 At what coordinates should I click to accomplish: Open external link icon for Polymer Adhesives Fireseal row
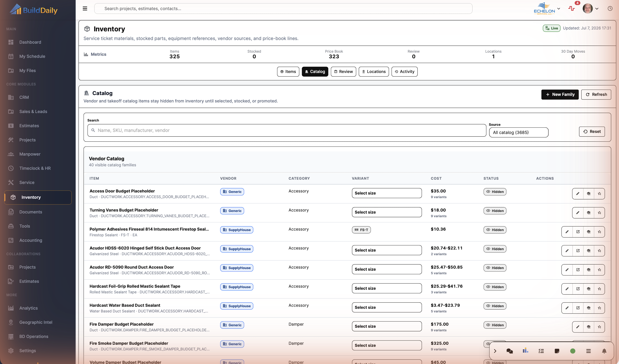[x=578, y=232]
